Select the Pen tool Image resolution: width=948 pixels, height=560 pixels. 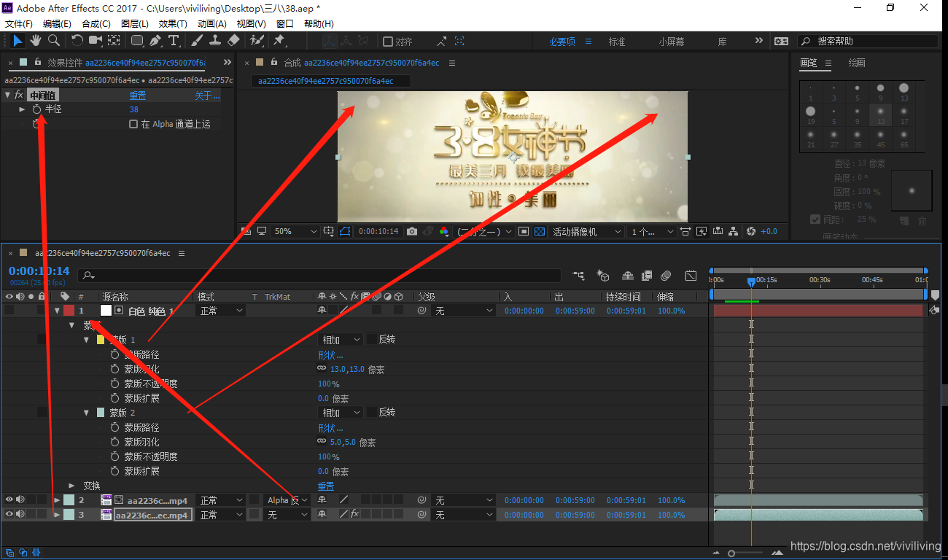155,41
